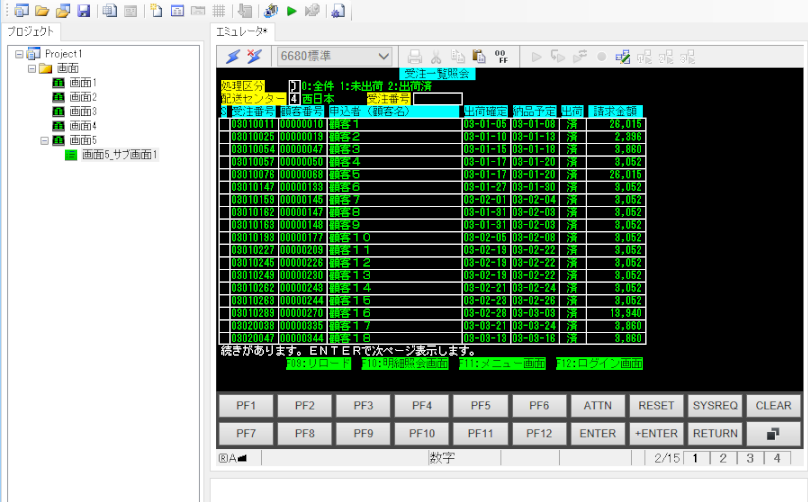Paste using the clipboard icon
The image size is (808, 502).
point(479,56)
